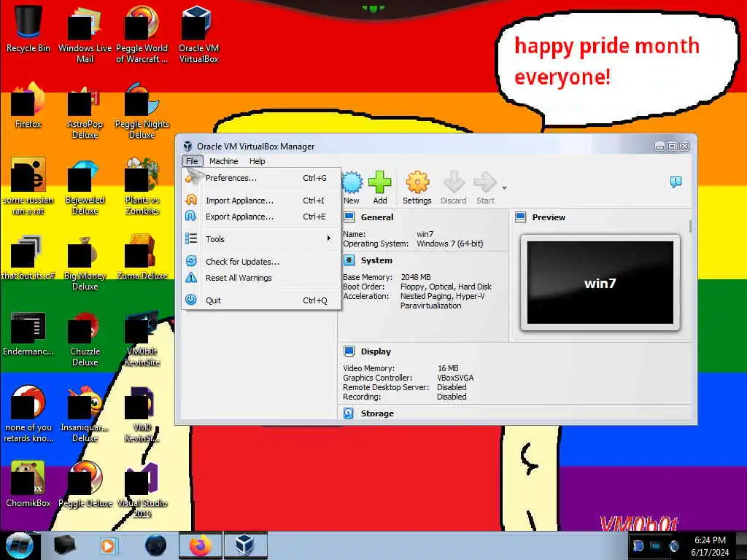
Task: Select Import Appliance... menu entry
Action: click(x=262, y=201)
